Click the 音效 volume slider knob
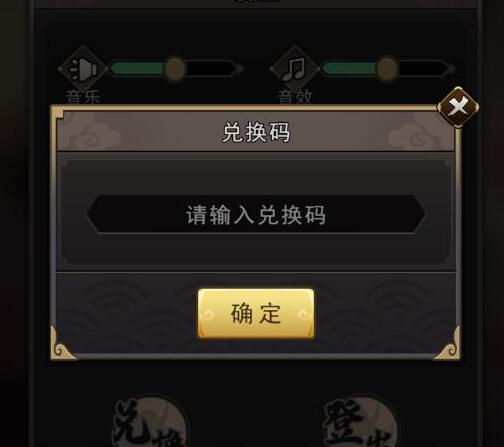 pyautogui.click(x=387, y=69)
